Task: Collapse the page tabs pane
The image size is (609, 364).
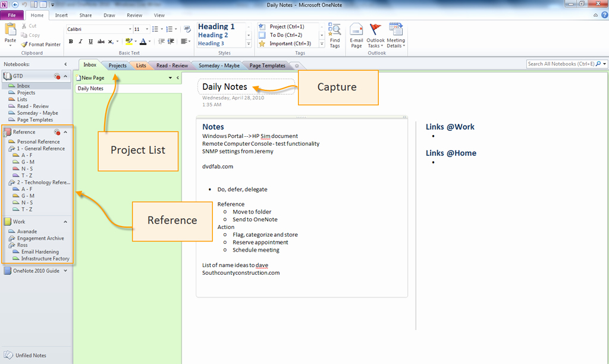Action: tap(177, 78)
